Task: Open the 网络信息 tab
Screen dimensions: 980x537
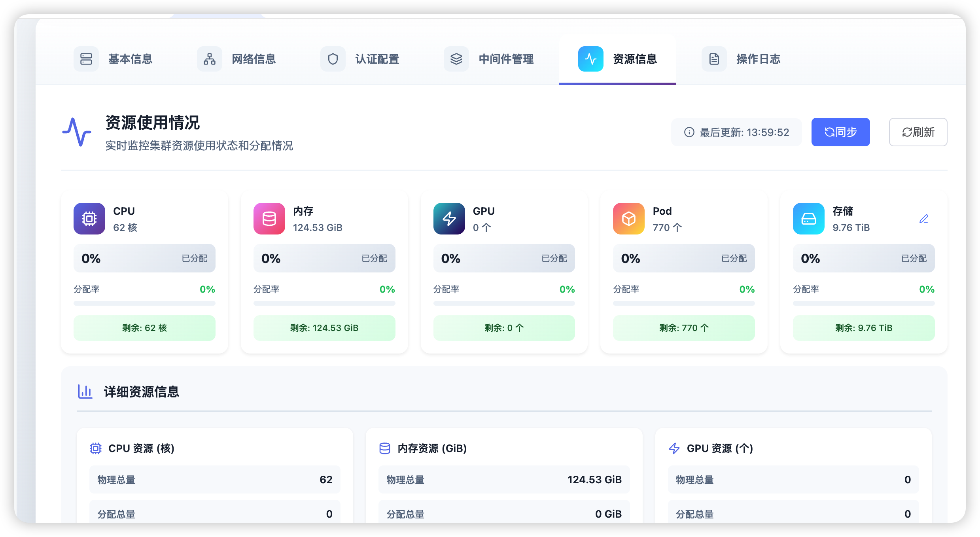Action: (x=237, y=59)
